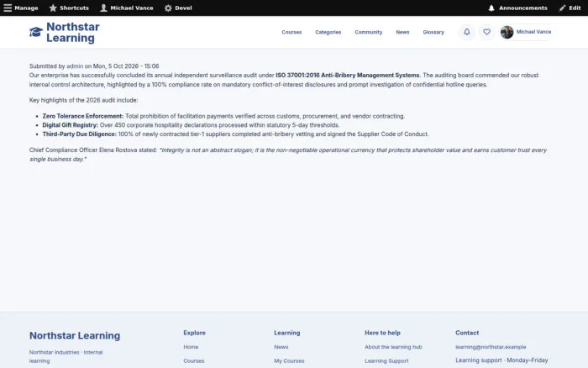This screenshot has height=368, width=588.
Task: Open Shortcuts star menu
Action: coord(69,8)
